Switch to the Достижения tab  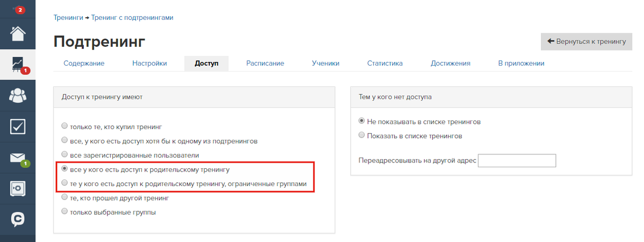[451, 63]
